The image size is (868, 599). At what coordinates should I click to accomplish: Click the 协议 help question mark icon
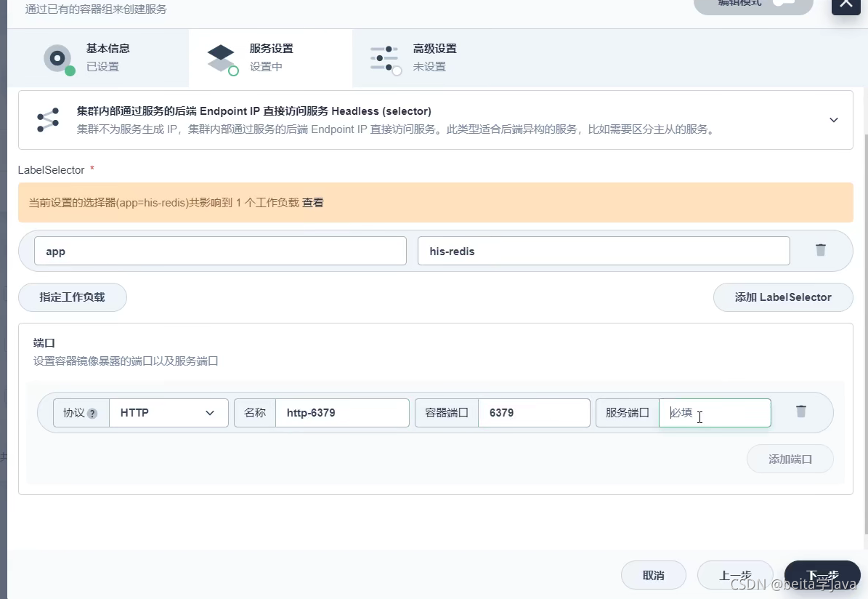[x=92, y=414]
